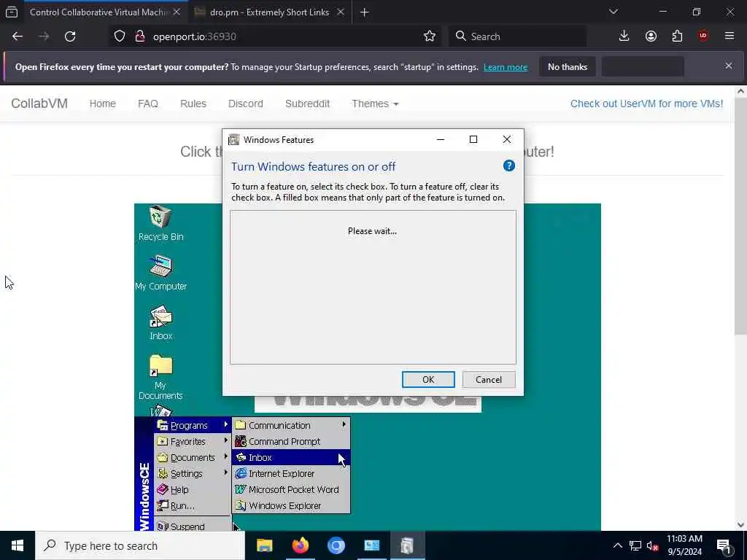Open the Rules page link

coord(193,104)
